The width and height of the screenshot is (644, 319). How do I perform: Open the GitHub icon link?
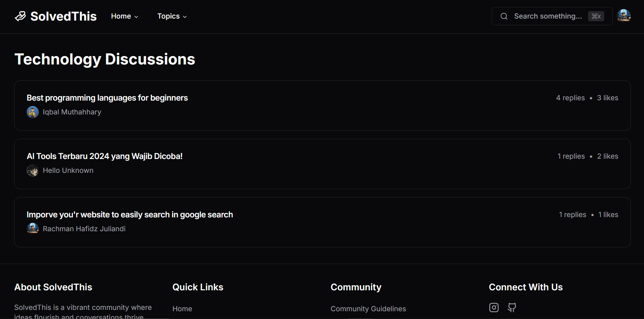click(x=511, y=308)
